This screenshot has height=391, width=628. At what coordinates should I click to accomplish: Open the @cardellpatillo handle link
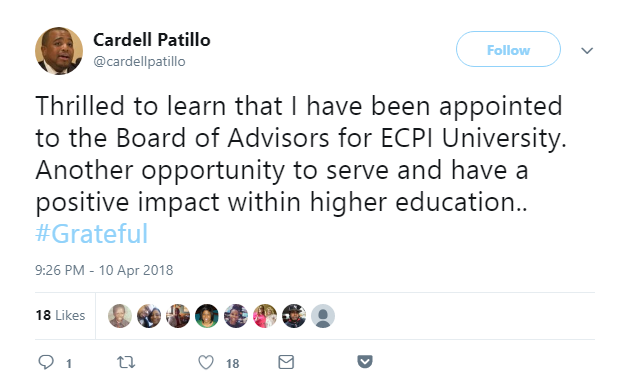(x=139, y=62)
